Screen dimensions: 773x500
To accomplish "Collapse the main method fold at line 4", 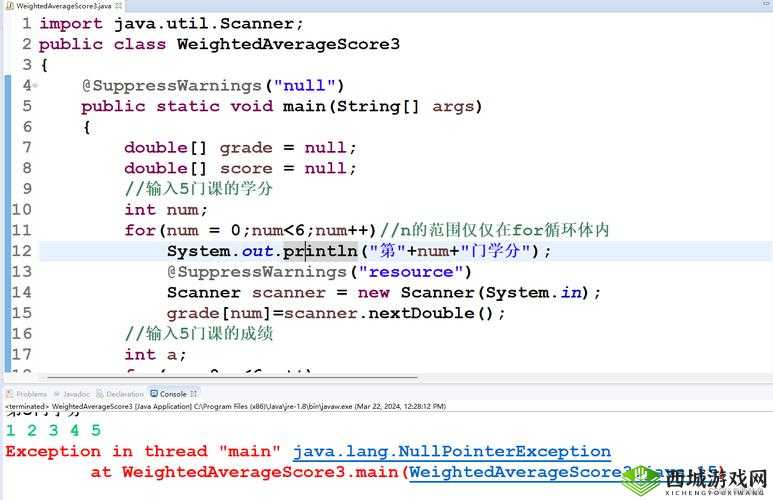I will 35,86.
